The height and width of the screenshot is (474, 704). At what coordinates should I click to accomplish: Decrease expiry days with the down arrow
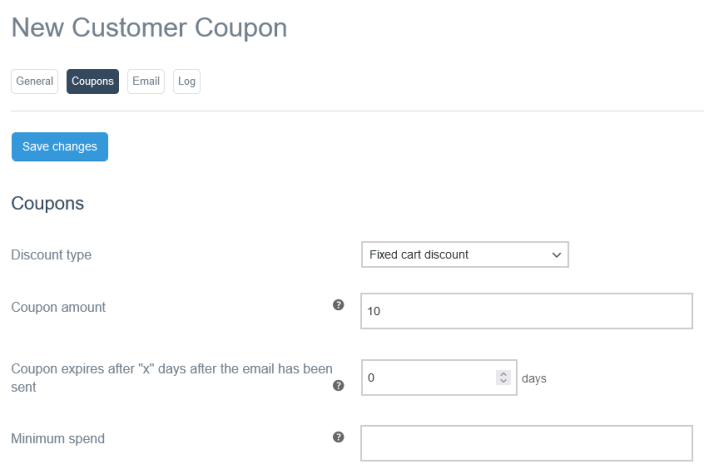503,383
